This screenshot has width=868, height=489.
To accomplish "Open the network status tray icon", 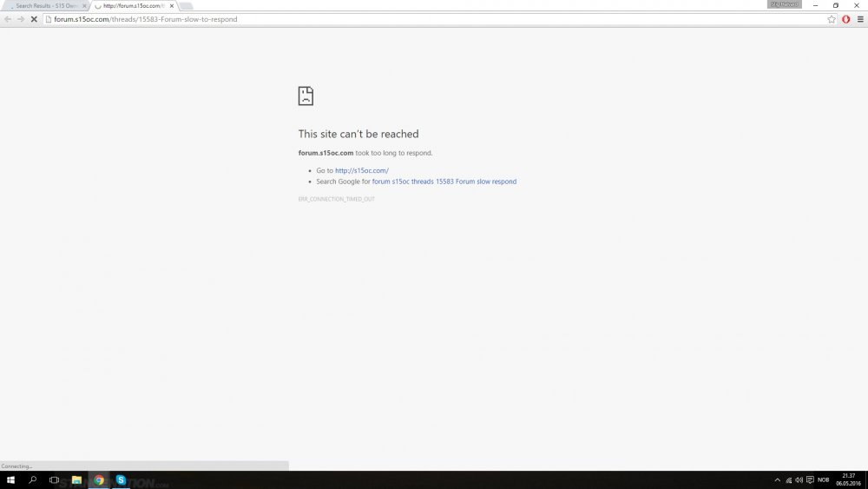I will [788, 480].
